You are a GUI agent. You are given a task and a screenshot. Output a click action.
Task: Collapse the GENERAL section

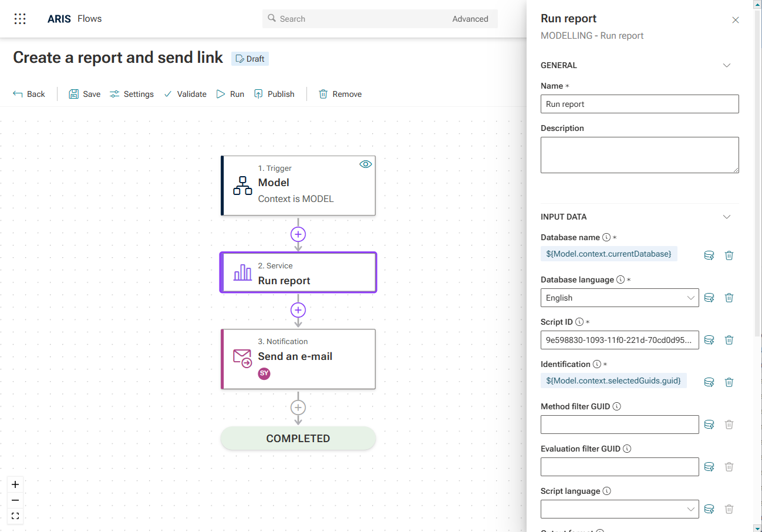(x=726, y=65)
